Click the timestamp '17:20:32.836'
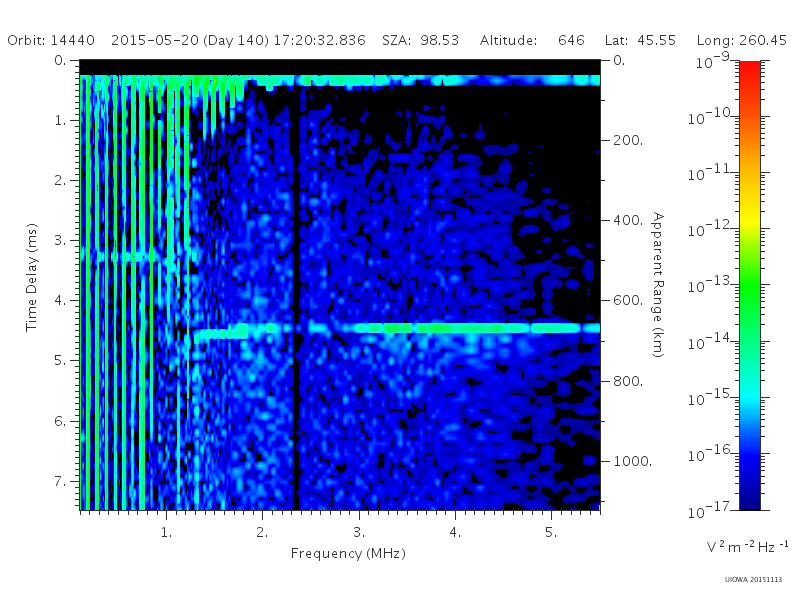The width and height of the screenshot is (800, 600). point(319,40)
